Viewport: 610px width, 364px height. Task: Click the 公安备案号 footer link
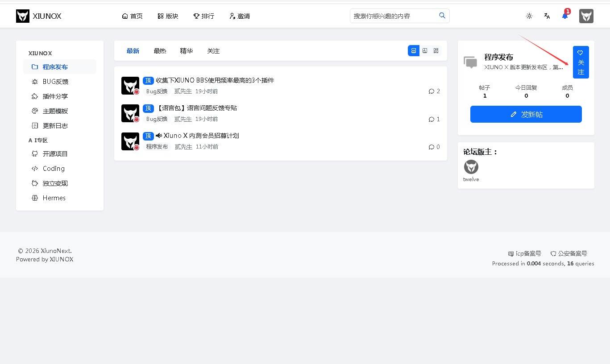(x=569, y=253)
